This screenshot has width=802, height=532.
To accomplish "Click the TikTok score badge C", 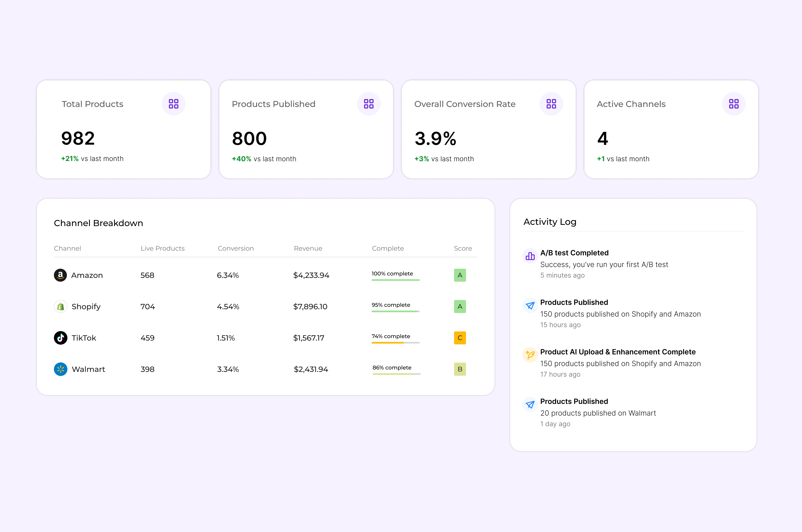I will [x=460, y=338].
